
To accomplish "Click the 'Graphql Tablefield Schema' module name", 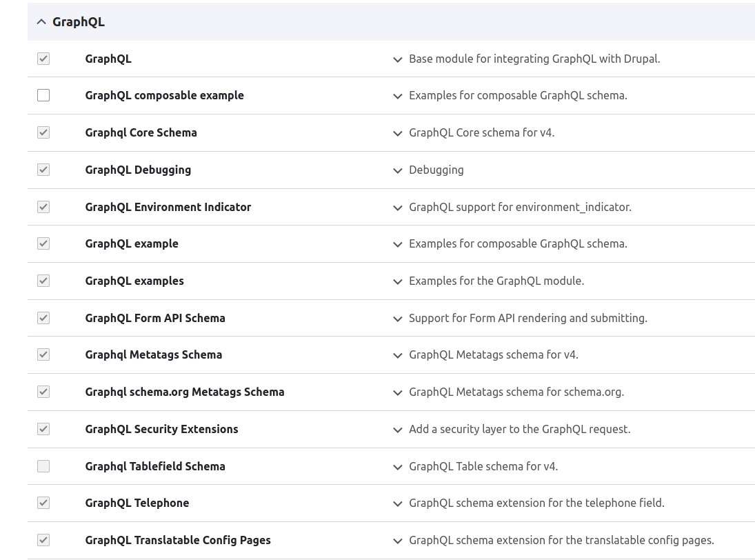I will point(155,466).
